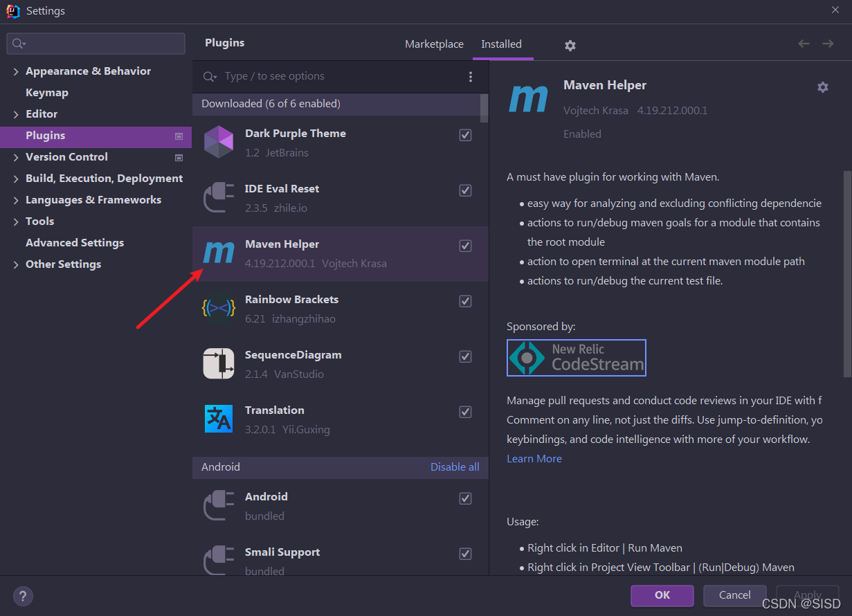Click the Translation plugin icon

coord(219,419)
